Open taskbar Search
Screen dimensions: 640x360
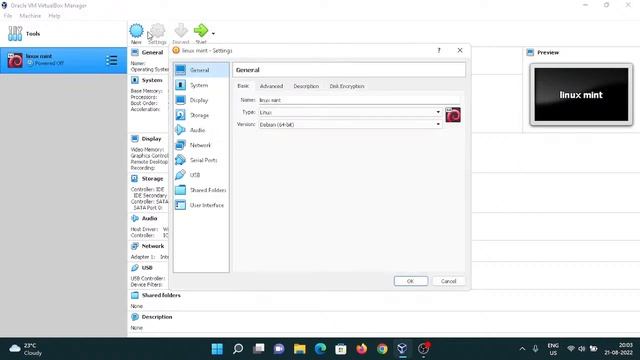[238, 349]
